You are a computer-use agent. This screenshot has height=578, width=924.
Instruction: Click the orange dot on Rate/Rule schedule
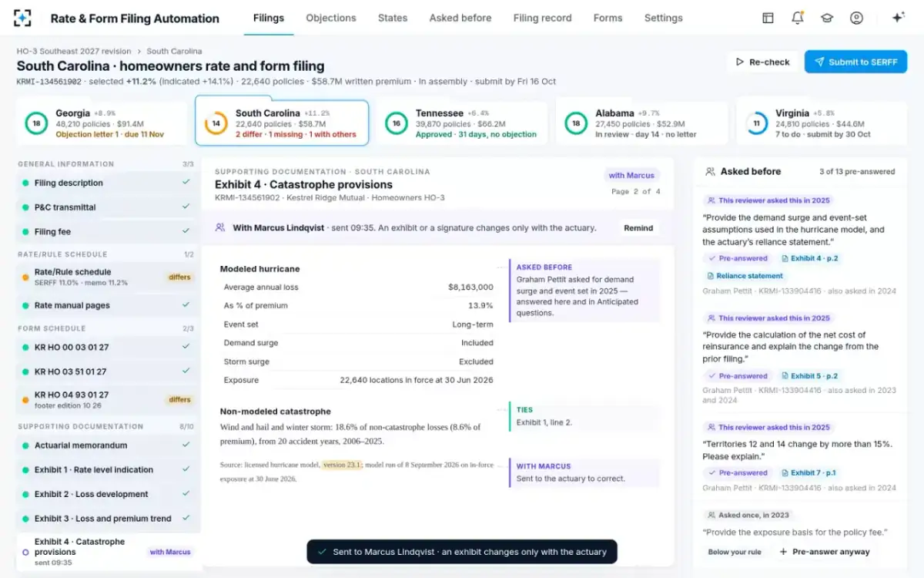[x=26, y=277]
